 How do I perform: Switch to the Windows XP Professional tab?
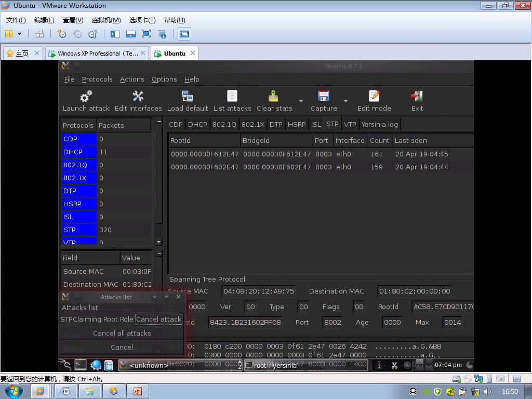[x=97, y=54]
